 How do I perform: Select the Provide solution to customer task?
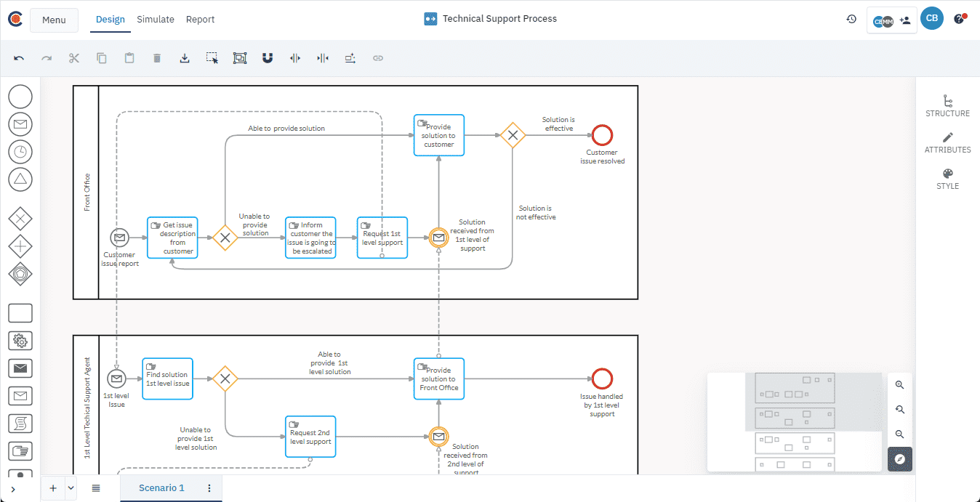click(439, 135)
